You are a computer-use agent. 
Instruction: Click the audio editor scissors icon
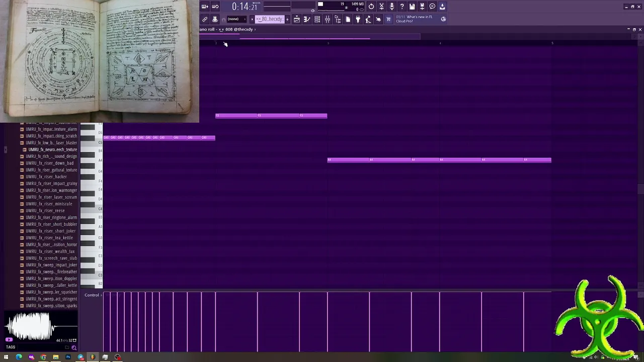[x=381, y=7]
